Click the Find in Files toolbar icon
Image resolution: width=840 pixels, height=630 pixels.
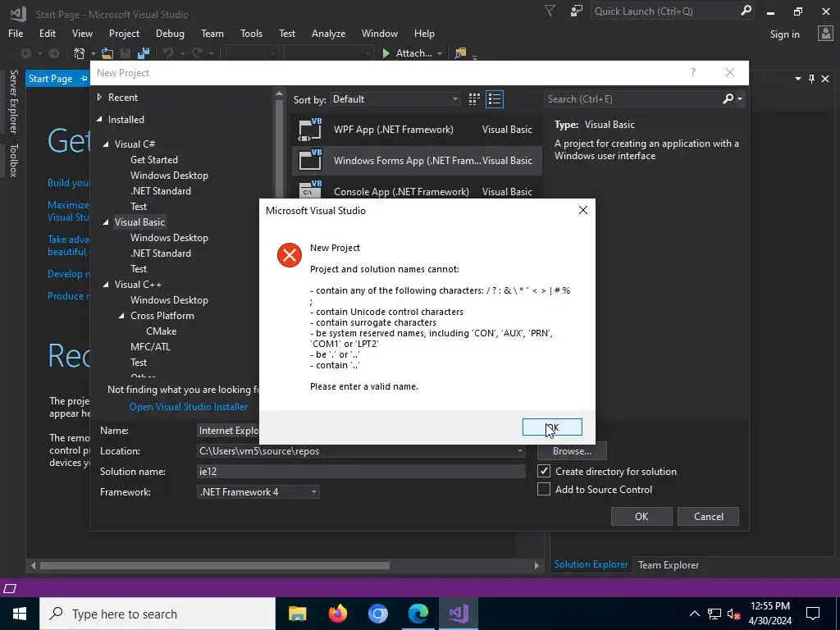point(459,53)
